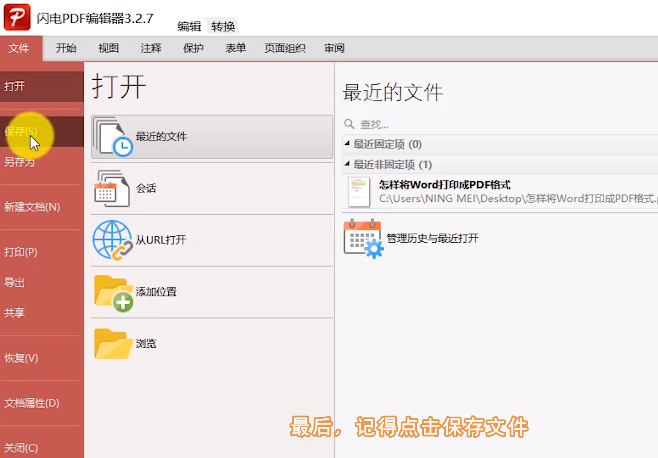
Task: Select 打开 in the file sidebar
Action: click(x=42, y=86)
